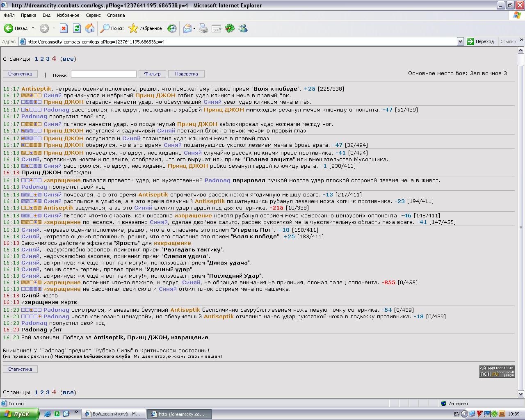Switch to Бойцовский клуб taskbar window
The image size is (525, 420).
(113, 414)
